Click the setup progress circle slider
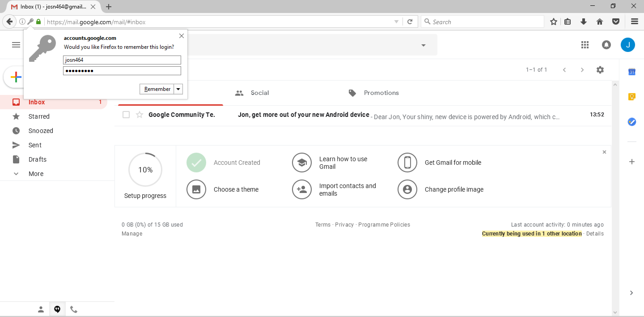 [x=146, y=169]
